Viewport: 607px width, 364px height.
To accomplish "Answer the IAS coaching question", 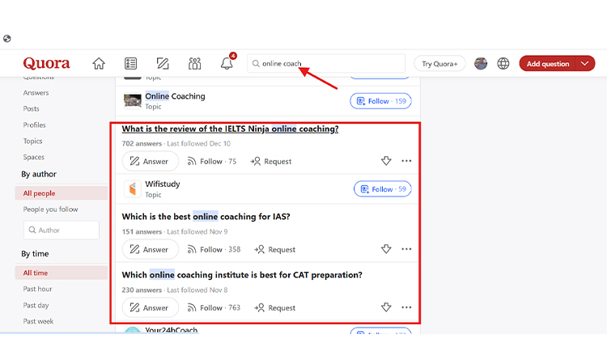I will tap(151, 249).
